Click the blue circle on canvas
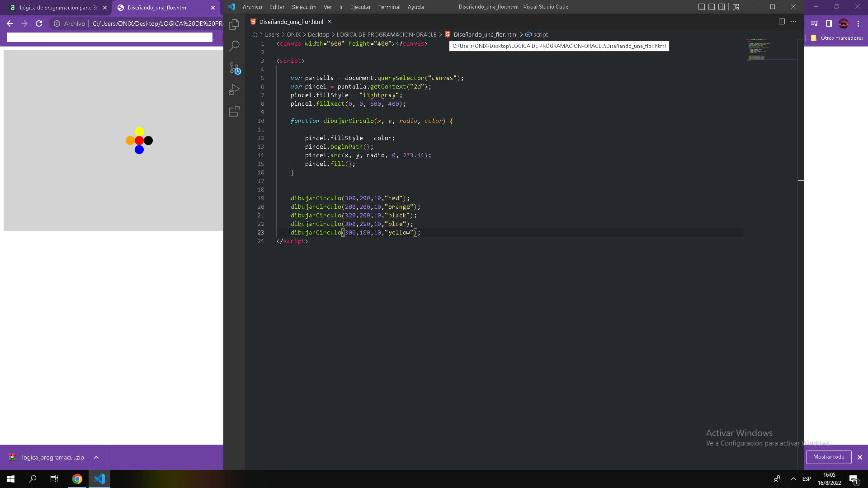Screen dimensions: 868x488 coord(139,150)
